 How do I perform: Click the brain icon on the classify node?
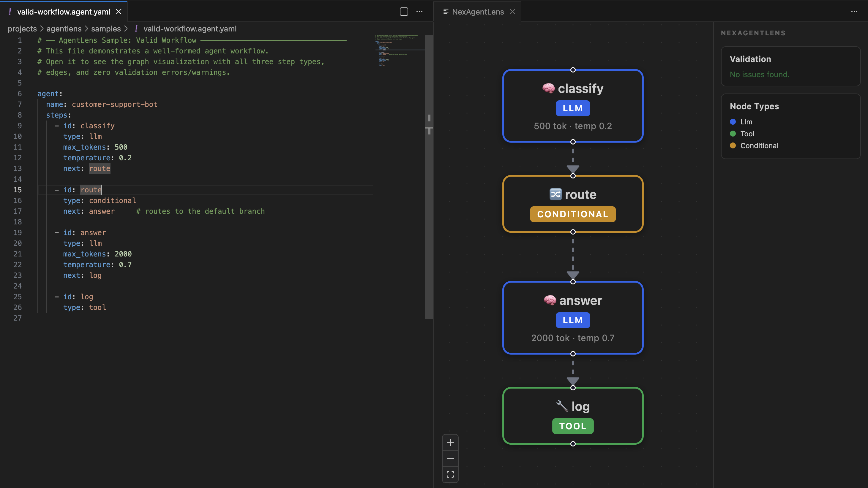[x=549, y=88]
